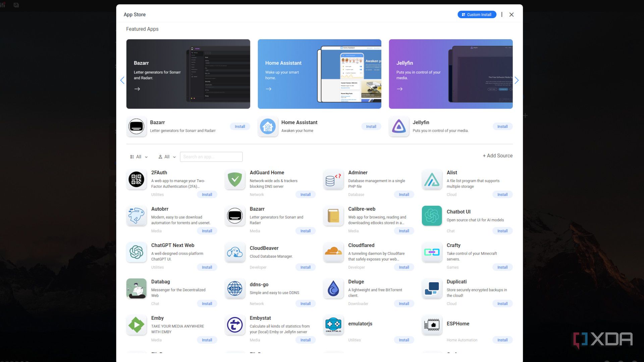
Task: Click the settings sliders icon in top-left corner
Action: pyautogui.click(x=3, y=5)
